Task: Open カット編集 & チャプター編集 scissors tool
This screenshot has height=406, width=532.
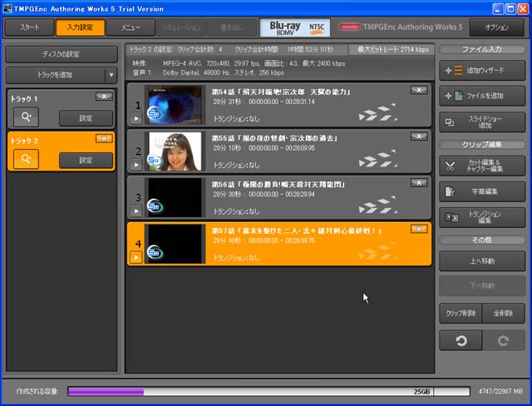Action: [x=482, y=166]
